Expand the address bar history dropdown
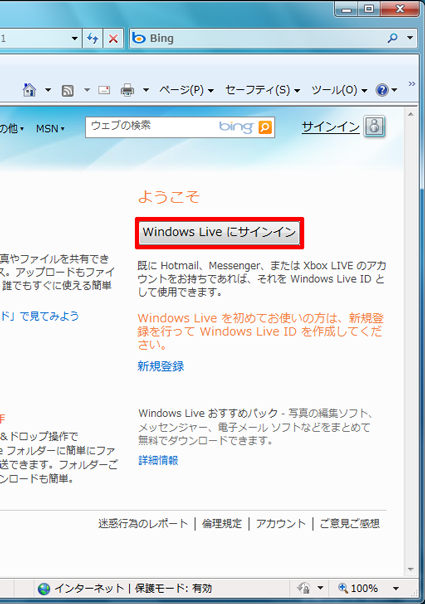The width and height of the screenshot is (425, 604). click(x=75, y=38)
